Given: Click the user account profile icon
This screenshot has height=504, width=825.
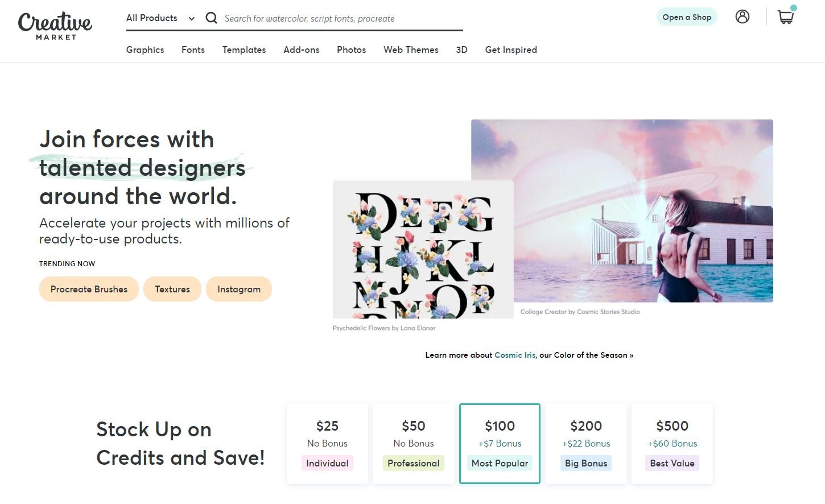Looking at the screenshot, I should [x=742, y=17].
